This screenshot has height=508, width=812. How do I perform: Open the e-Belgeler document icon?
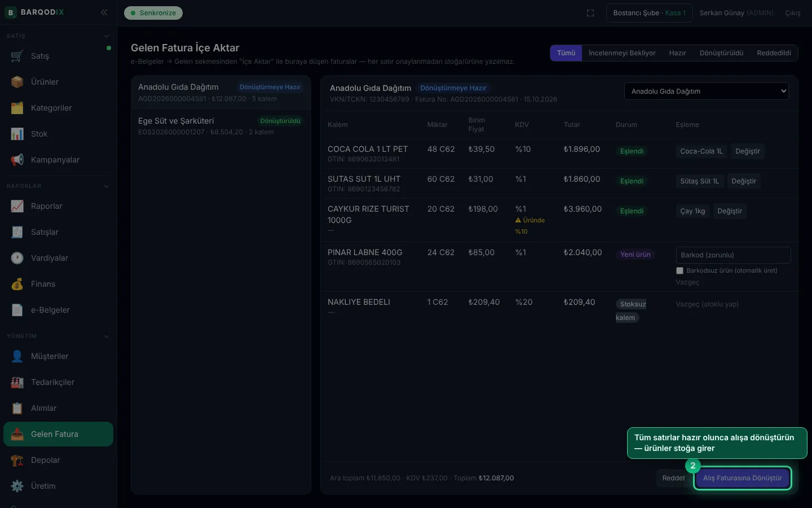pos(17,310)
